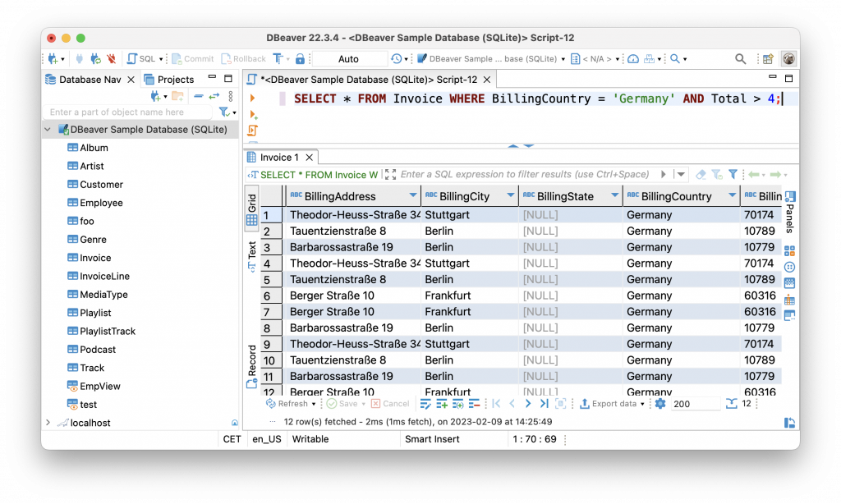Click the Auto commit mode field

(x=349, y=58)
